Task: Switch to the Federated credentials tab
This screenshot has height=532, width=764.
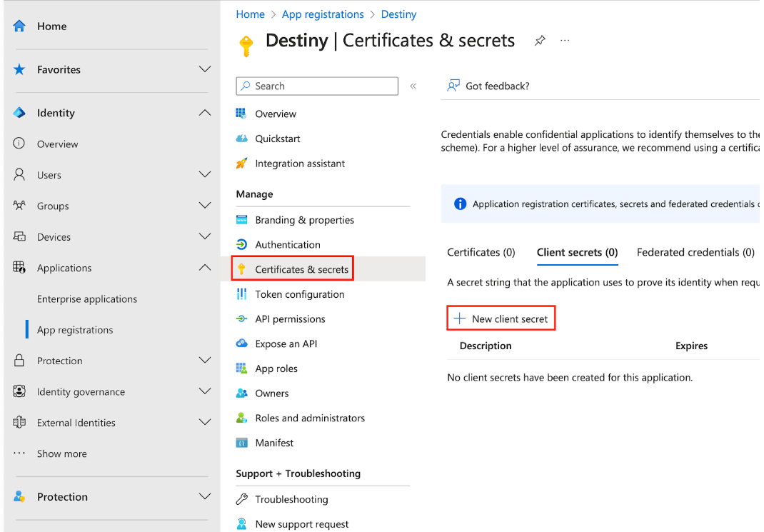Action: pos(695,252)
